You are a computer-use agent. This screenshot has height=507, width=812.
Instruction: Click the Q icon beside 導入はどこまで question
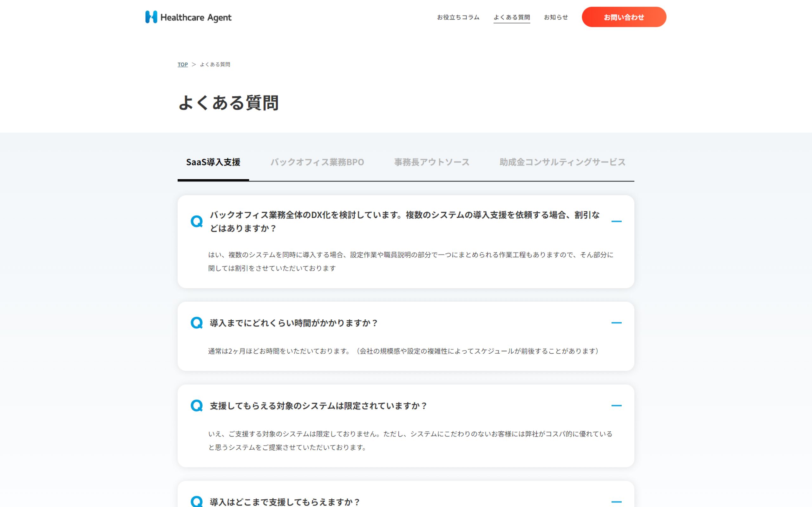pyautogui.click(x=197, y=501)
